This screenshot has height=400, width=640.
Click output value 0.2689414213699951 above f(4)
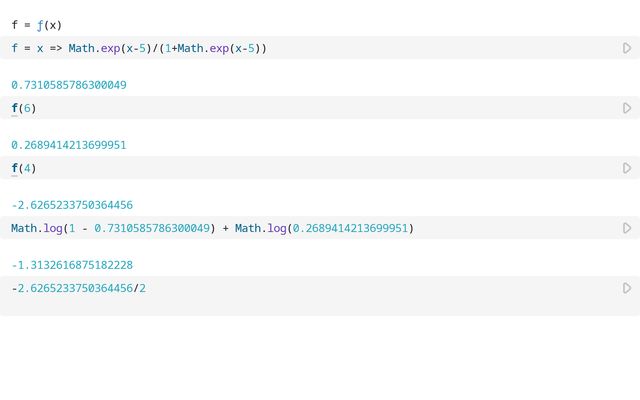tap(69, 145)
